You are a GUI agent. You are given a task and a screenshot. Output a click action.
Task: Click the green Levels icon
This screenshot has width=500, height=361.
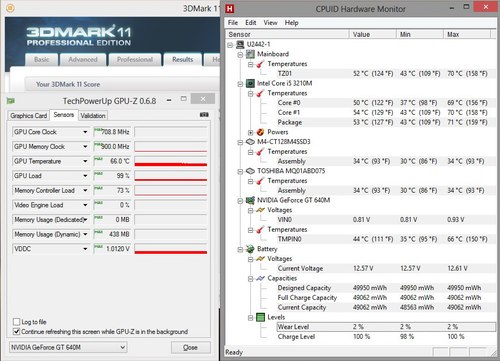click(260, 317)
